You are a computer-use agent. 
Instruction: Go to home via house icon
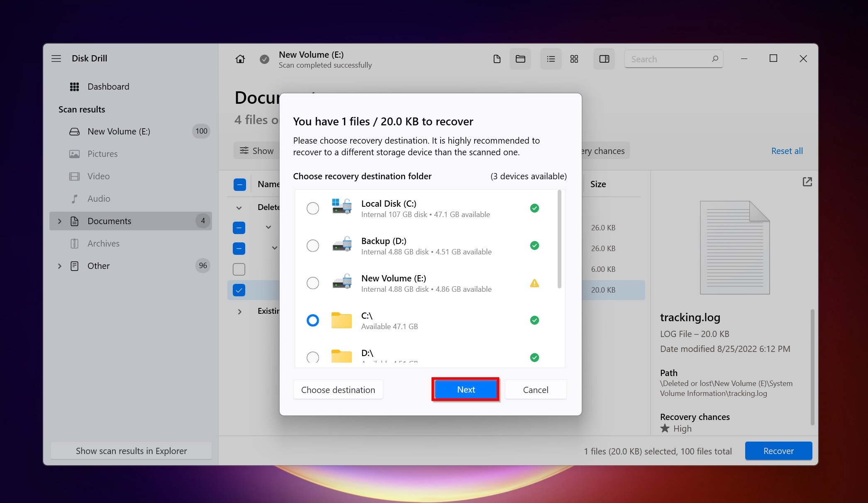click(240, 59)
